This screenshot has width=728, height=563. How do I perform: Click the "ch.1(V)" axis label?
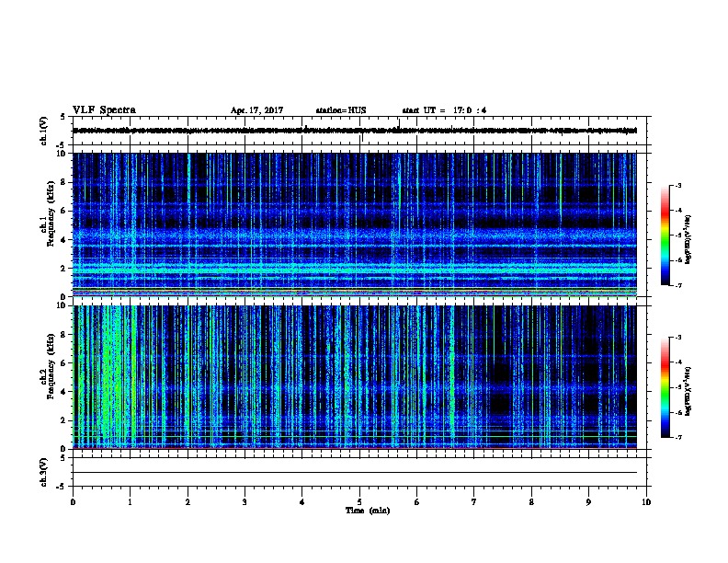pyautogui.click(x=44, y=131)
